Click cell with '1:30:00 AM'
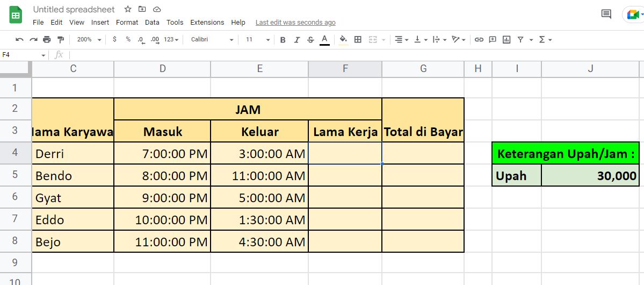The height and width of the screenshot is (285, 644). [x=259, y=219]
